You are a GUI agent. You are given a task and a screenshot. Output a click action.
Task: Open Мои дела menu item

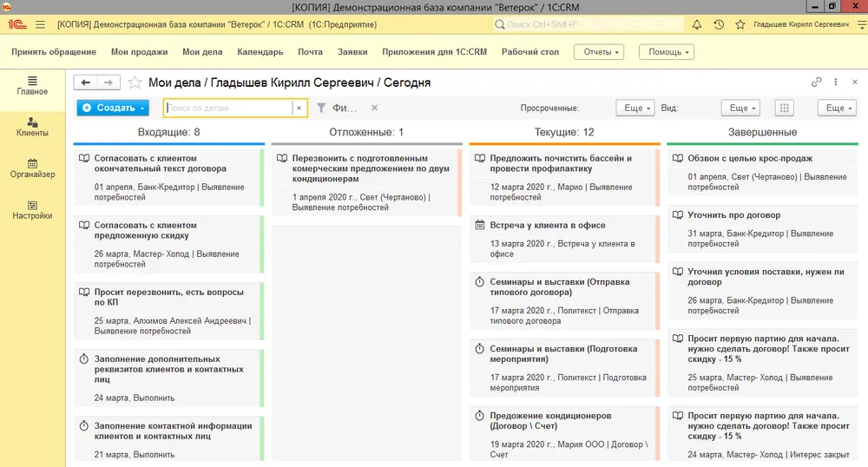click(202, 52)
